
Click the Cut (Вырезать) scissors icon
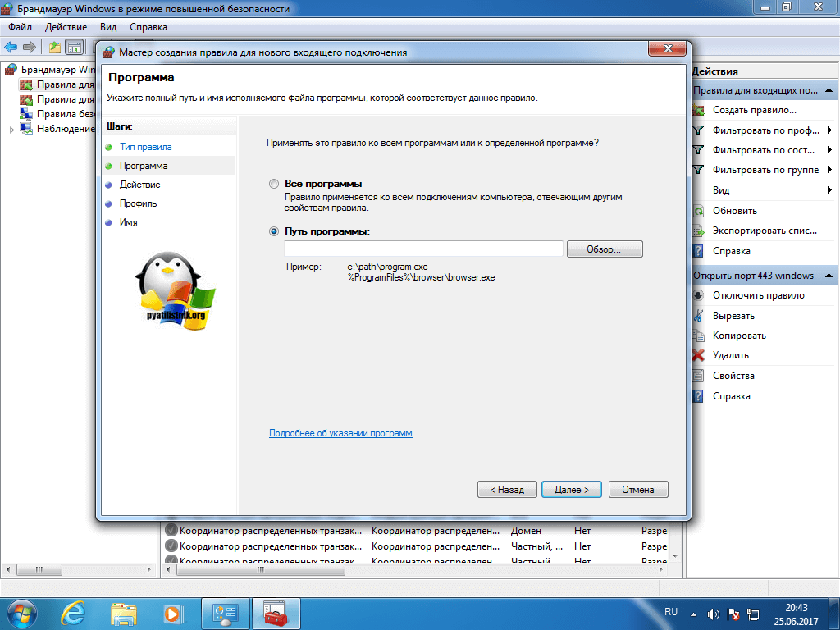pyautogui.click(x=699, y=316)
